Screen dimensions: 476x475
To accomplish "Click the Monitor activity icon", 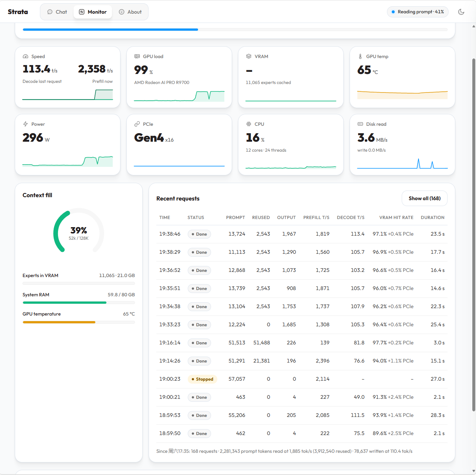I will (x=82, y=12).
